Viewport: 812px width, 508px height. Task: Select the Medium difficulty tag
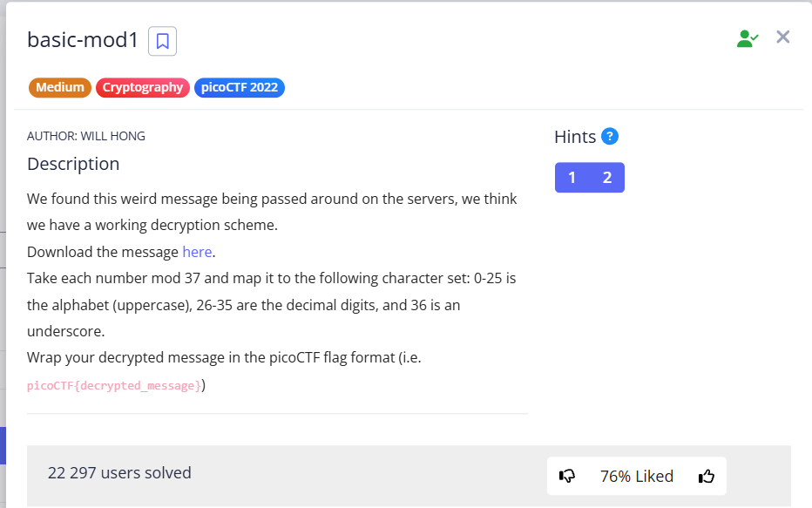coord(60,87)
